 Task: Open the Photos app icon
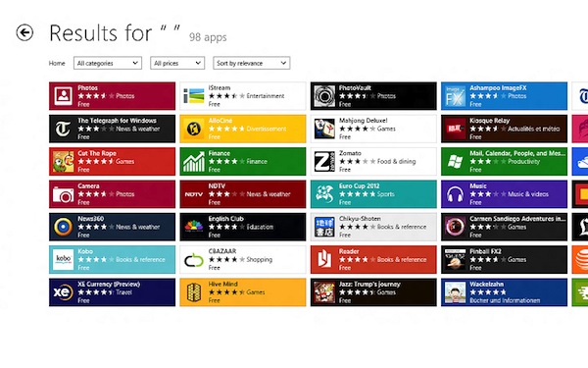tap(64, 96)
